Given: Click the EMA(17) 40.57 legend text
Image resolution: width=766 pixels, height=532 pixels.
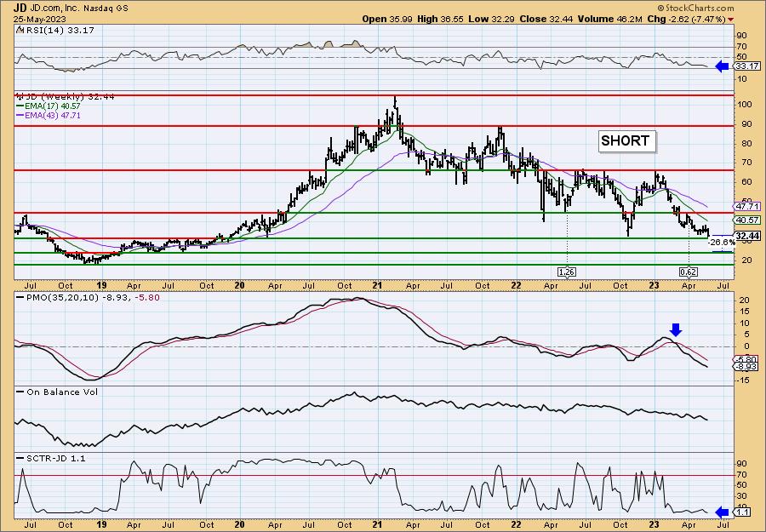Looking at the screenshot, I should (x=52, y=106).
